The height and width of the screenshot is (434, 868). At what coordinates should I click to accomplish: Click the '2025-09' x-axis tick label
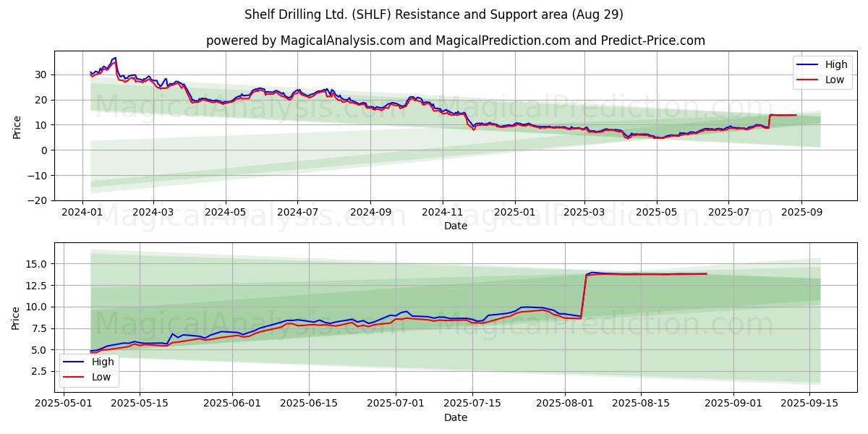coord(802,212)
